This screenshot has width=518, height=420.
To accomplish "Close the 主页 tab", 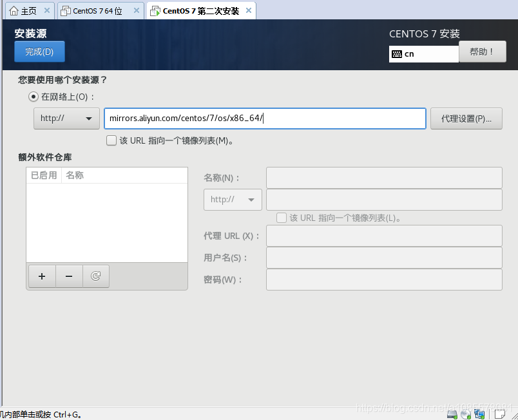I will tap(47, 10).
